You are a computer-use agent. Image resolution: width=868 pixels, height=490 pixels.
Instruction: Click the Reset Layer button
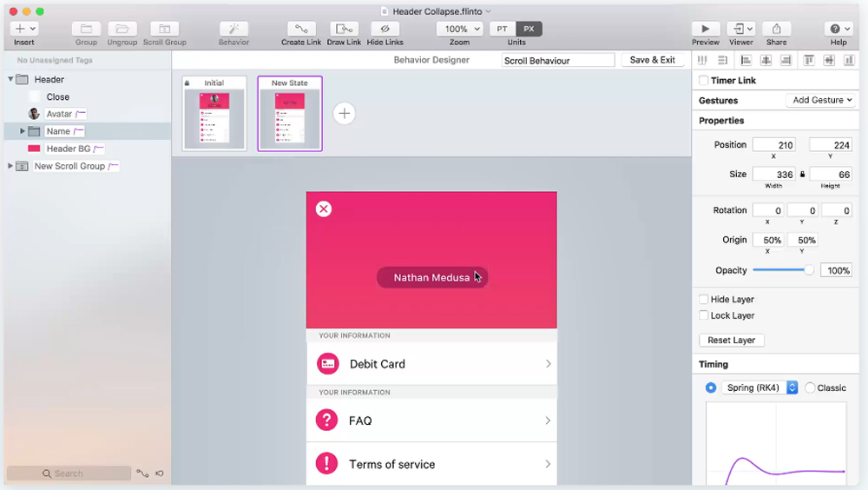(x=731, y=341)
